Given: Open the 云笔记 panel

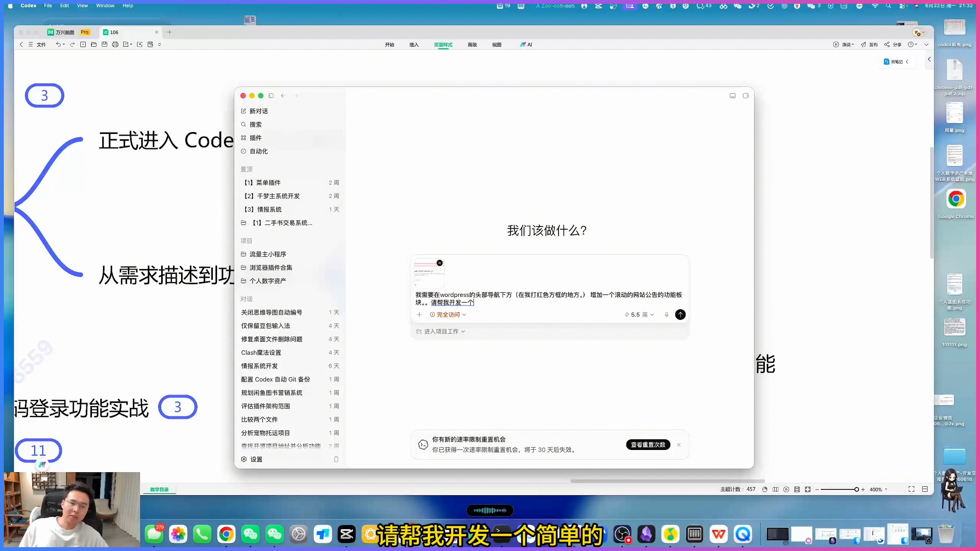Looking at the screenshot, I should tap(896, 62).
